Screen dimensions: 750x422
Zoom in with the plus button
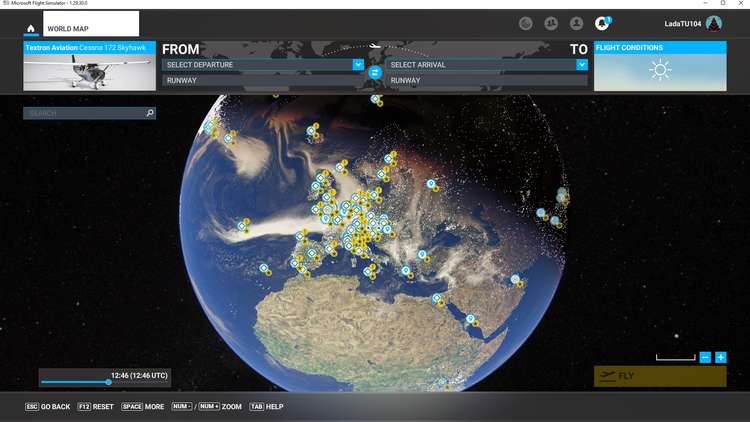721,357
